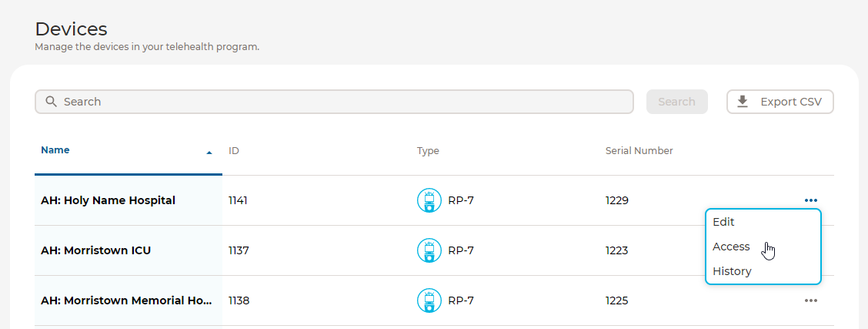Click the disabled Search button
Image resolution: width=868 pixels, height=329 pixels.
coord(677,102)
